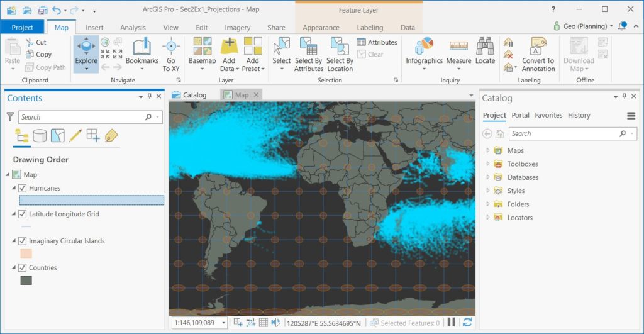Open the notifications bell
644x334 pixels.
tap(622, 26)
